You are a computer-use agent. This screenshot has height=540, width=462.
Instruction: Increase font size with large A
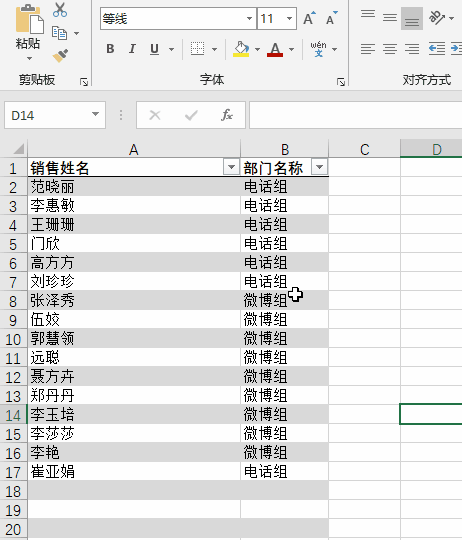pyautogui.click(x=309, y=18)
